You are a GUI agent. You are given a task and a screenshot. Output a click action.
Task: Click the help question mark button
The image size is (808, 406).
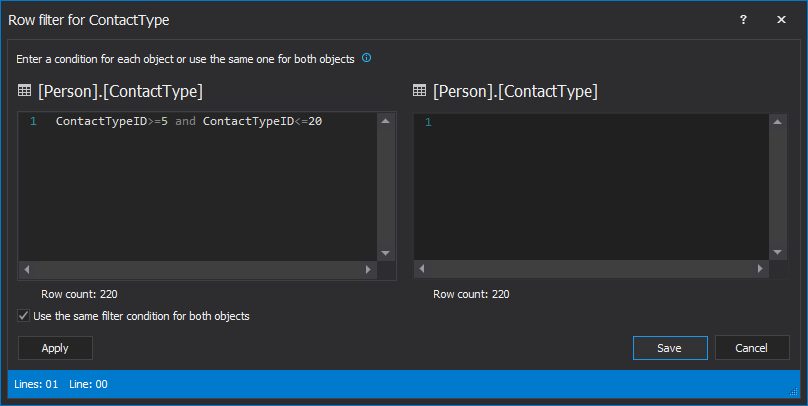click(x=743, y=19)
